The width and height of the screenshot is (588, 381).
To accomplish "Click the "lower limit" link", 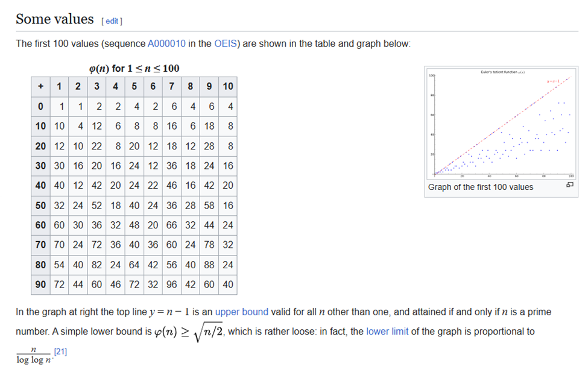I will (387, 332).
